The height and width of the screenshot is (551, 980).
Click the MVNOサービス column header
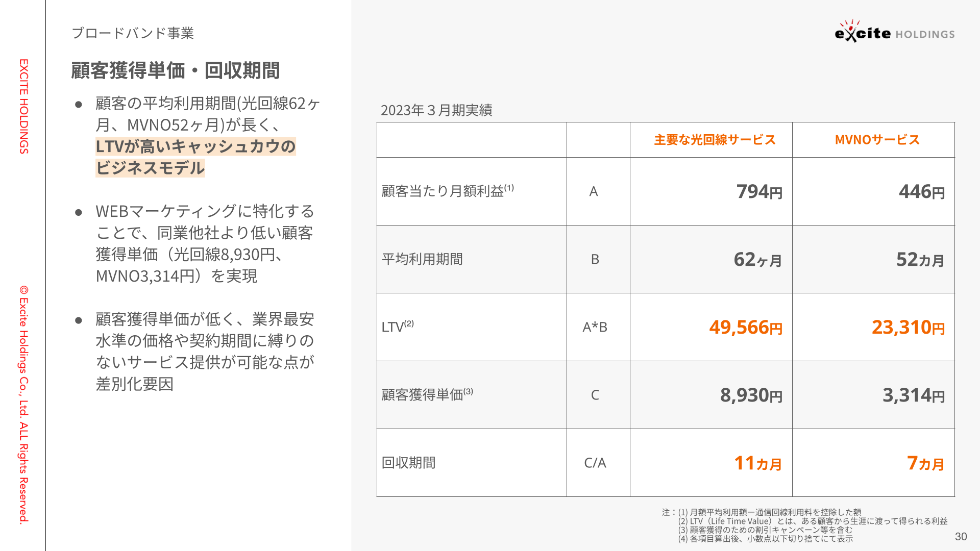[877, 140]
